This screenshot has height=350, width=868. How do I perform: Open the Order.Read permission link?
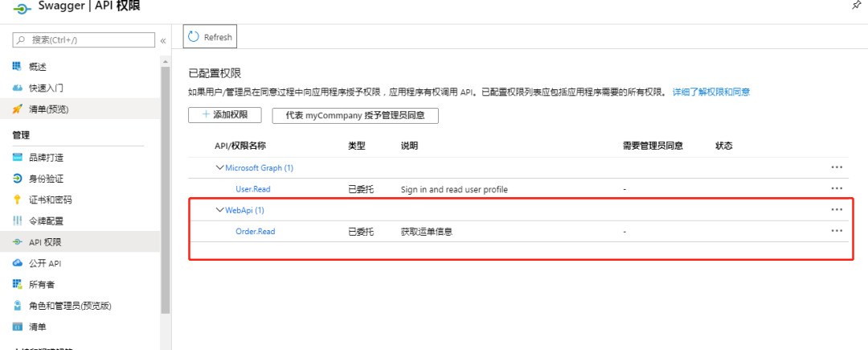click(x=256, y=232)
